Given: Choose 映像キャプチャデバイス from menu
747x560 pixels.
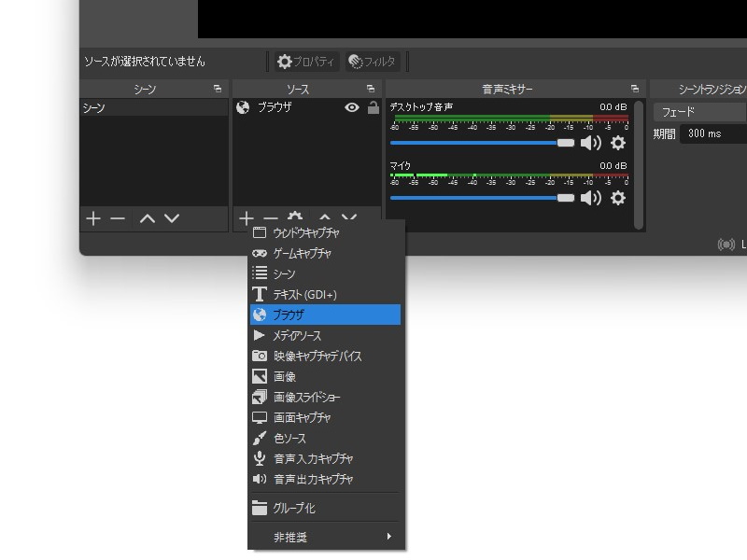Looking at the screenshot, I should pos(325,357).
